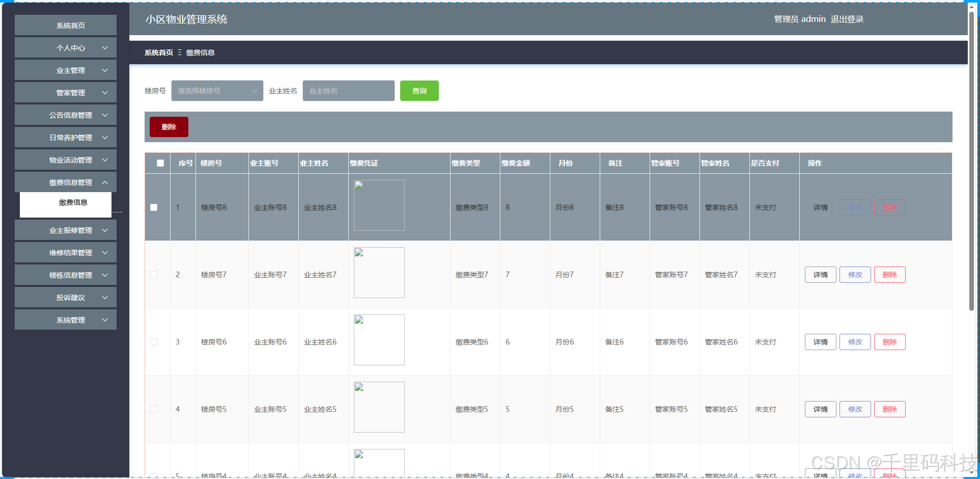Open the 请选择楼房号 dropdown

point(217,91)
